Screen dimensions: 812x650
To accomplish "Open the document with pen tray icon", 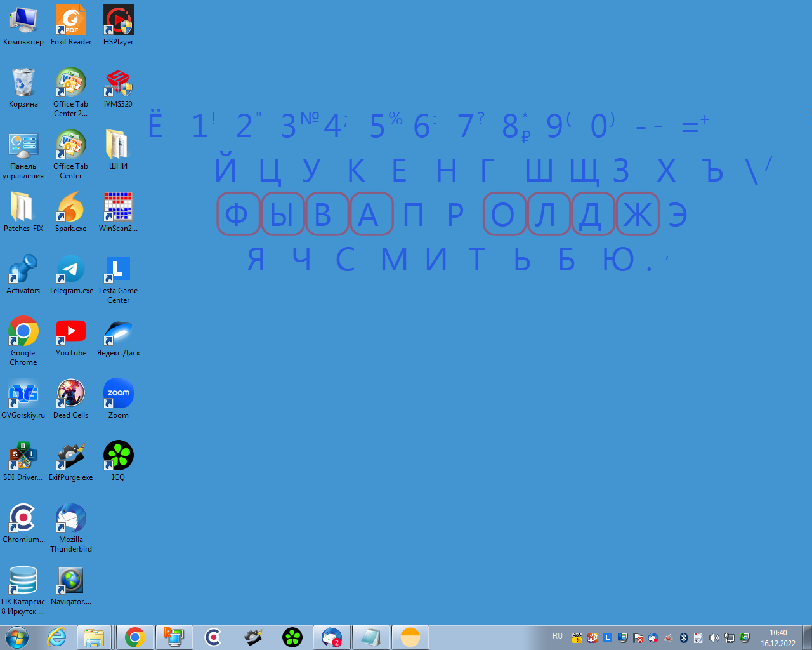I will (698, 638).
